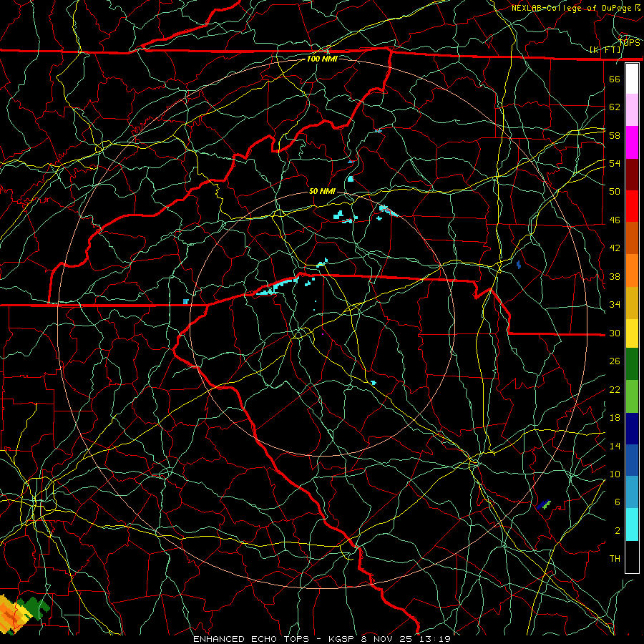Screen dimensions: 644x644
Task: Click the 34 scale label
Action: pos(615,304)
